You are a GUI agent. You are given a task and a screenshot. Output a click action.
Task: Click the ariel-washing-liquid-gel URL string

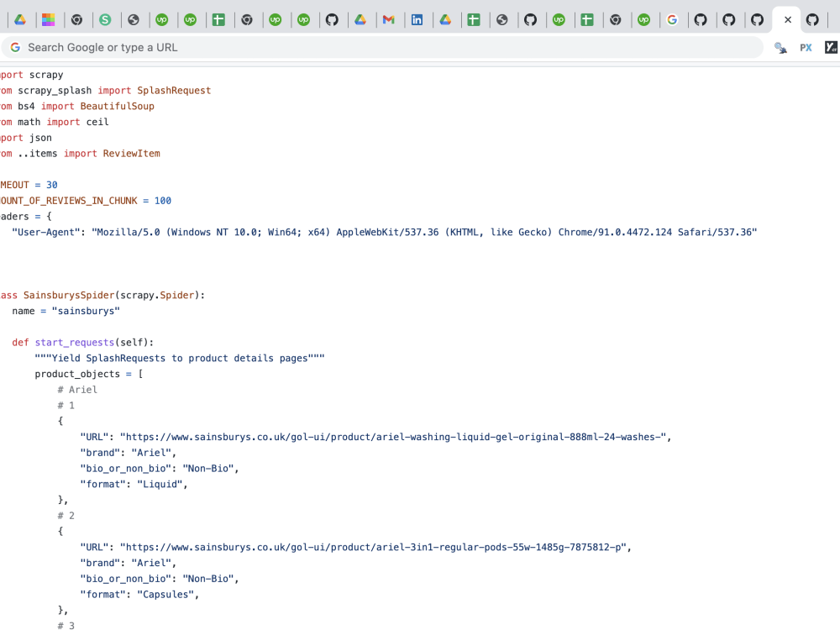[393, 437]
